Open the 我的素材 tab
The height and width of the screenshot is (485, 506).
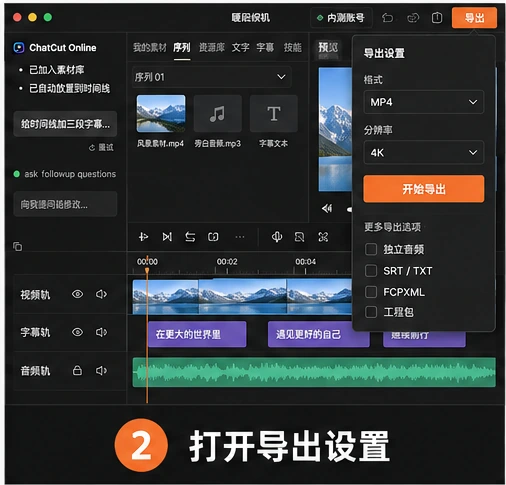tap(149, 48)
